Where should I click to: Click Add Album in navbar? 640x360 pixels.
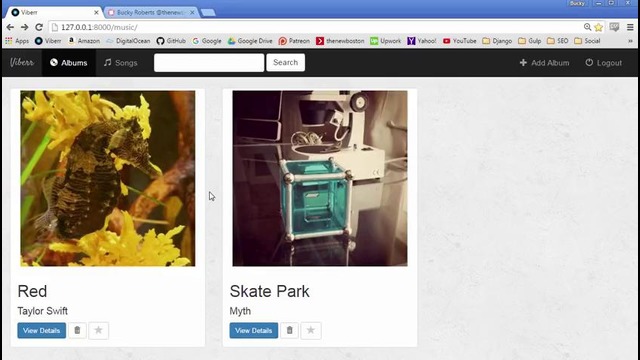pos(544,63)
